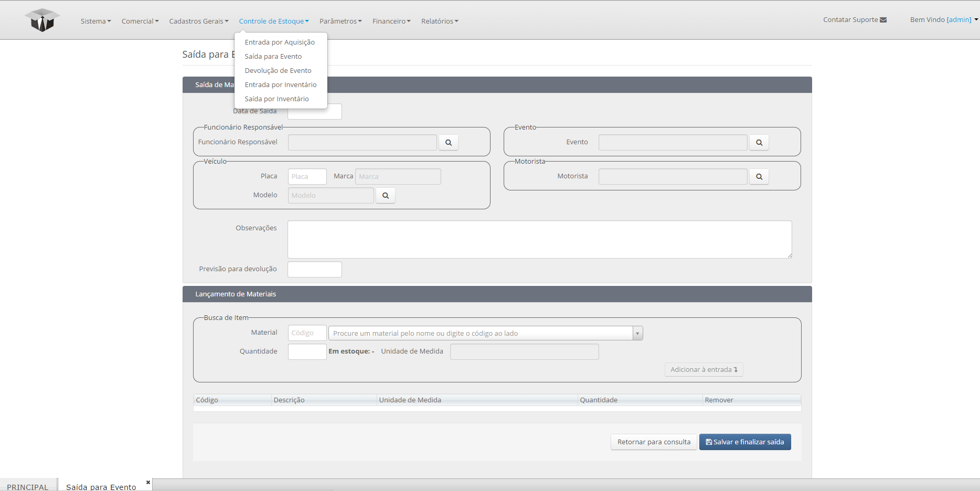980x491 pixels.
Task: Open the Parâmetros menu
Action: [340, 21]
